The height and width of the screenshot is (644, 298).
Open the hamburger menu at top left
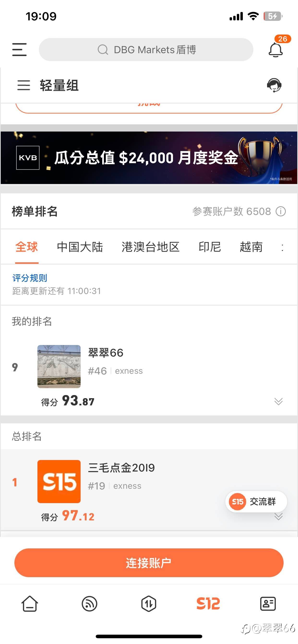19,50
